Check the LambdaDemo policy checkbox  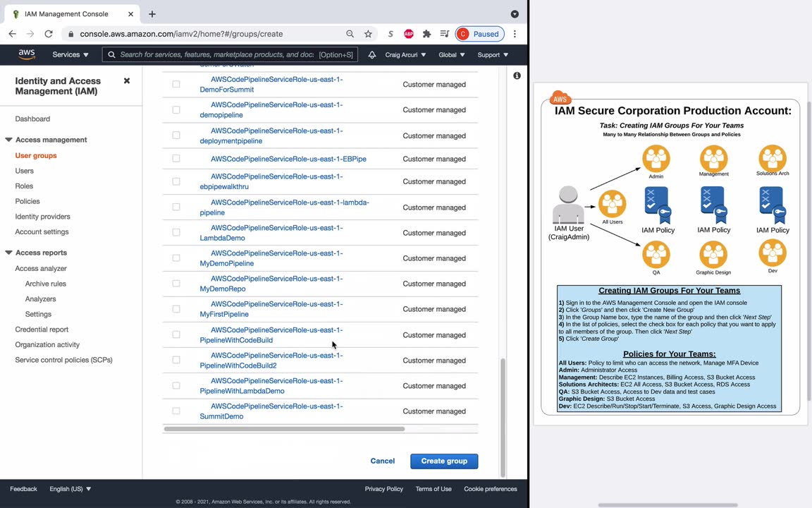[x=176, y=232]
